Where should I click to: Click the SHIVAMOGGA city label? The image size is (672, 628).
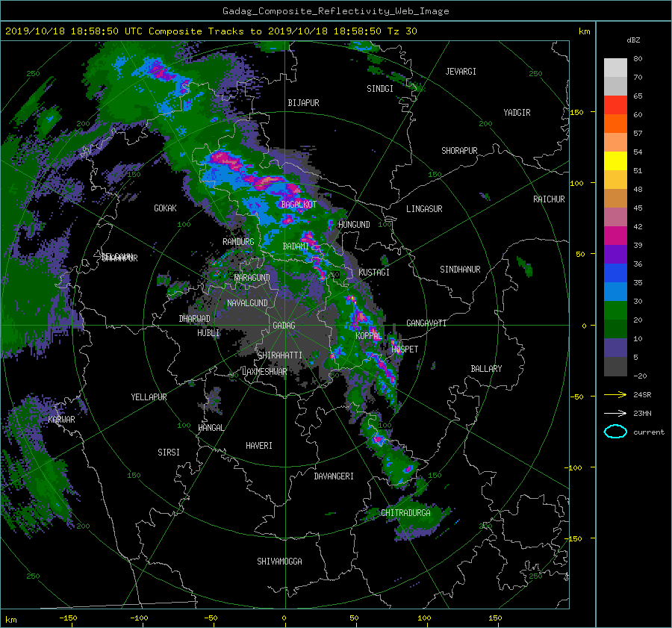[x=279, y=562]
